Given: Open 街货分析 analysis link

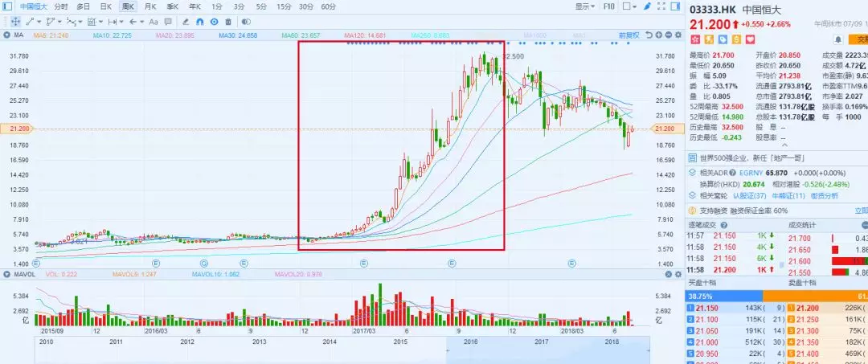Looking at the screenshot, I should coord(825,196).
